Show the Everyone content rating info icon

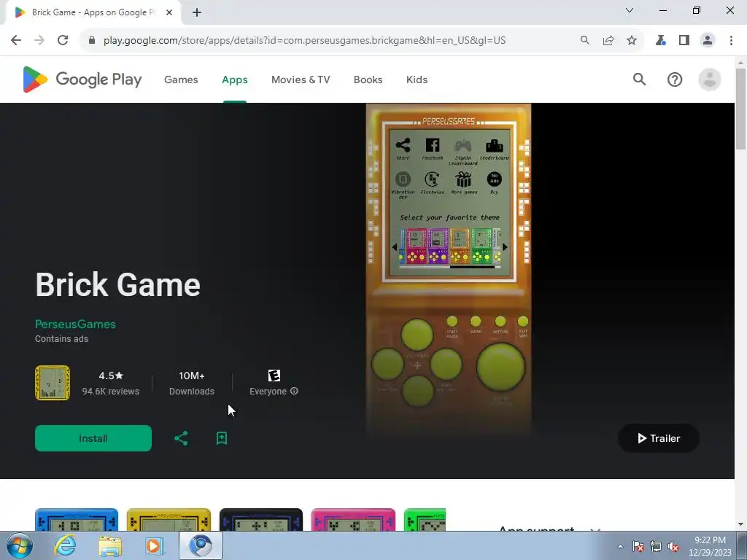pyautogui.click(x=295, y=391)
